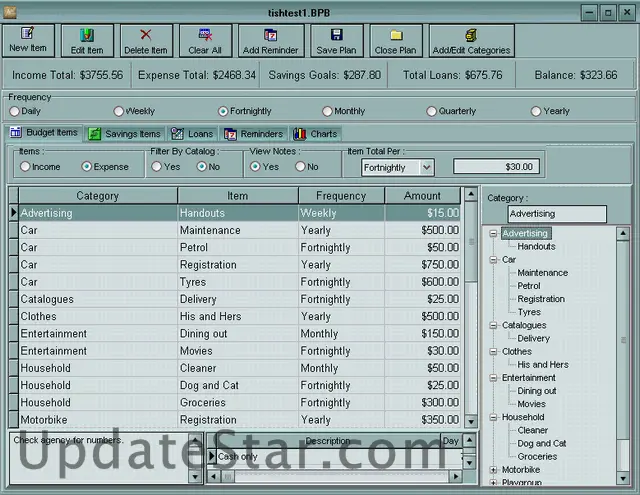Click the Amount column header
This screenshot has height=495, width=640.
[422, 196]
